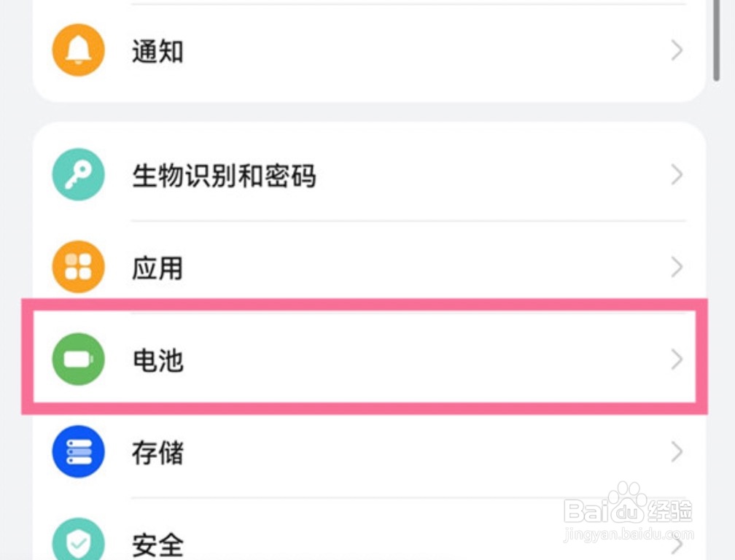Tap the teal key Biometrics icon

(78, 175)
